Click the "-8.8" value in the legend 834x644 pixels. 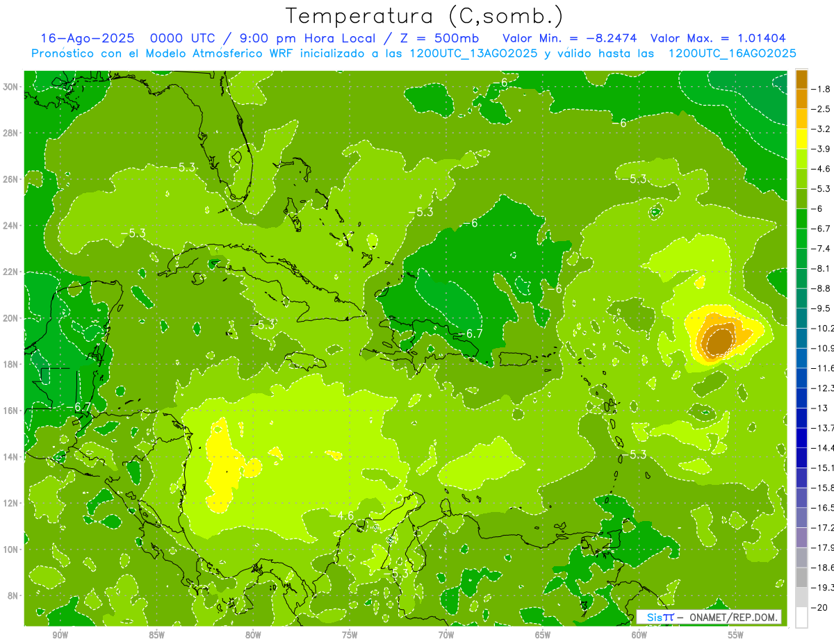[x=821, y=288]
